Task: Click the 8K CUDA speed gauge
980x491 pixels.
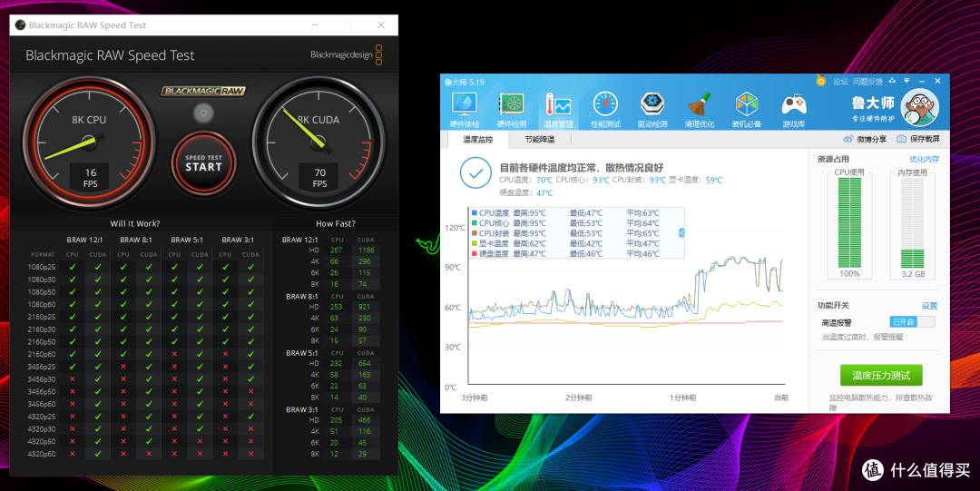Action: [x=318, y=143]
